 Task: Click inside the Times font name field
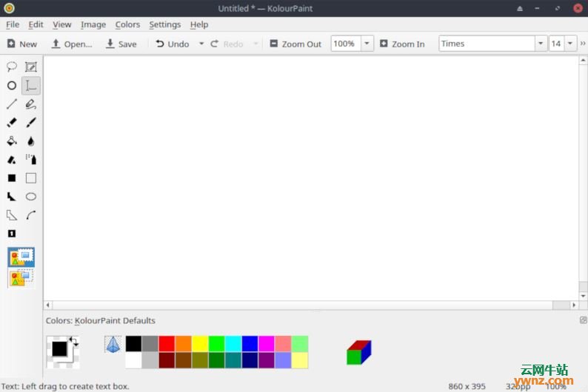click(x=487, y=44)
